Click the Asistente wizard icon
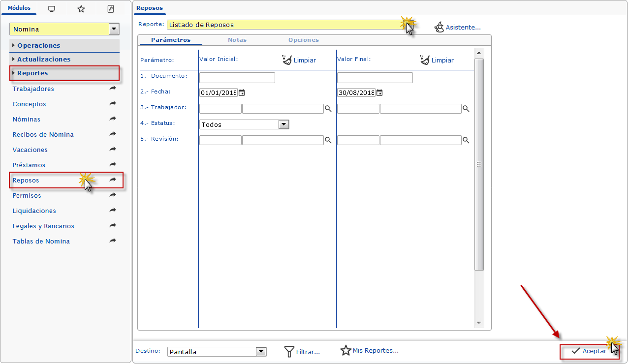Screen dimensions: 629x364 439,27
